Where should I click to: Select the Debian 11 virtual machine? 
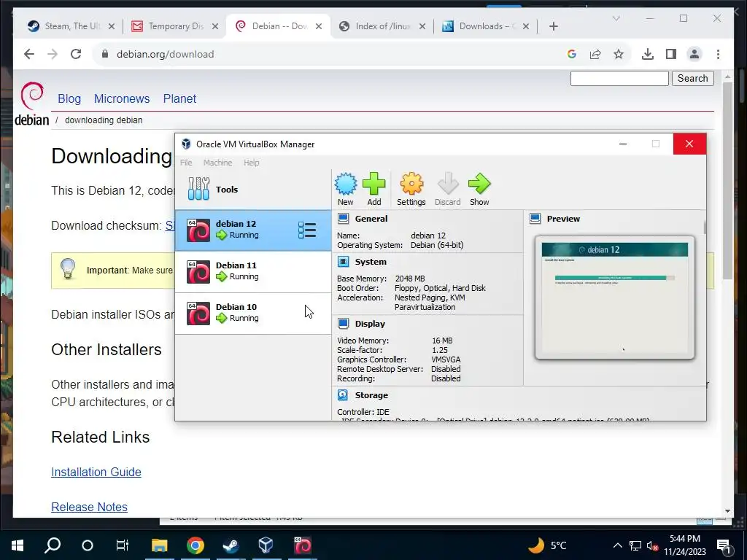(253, 272)
